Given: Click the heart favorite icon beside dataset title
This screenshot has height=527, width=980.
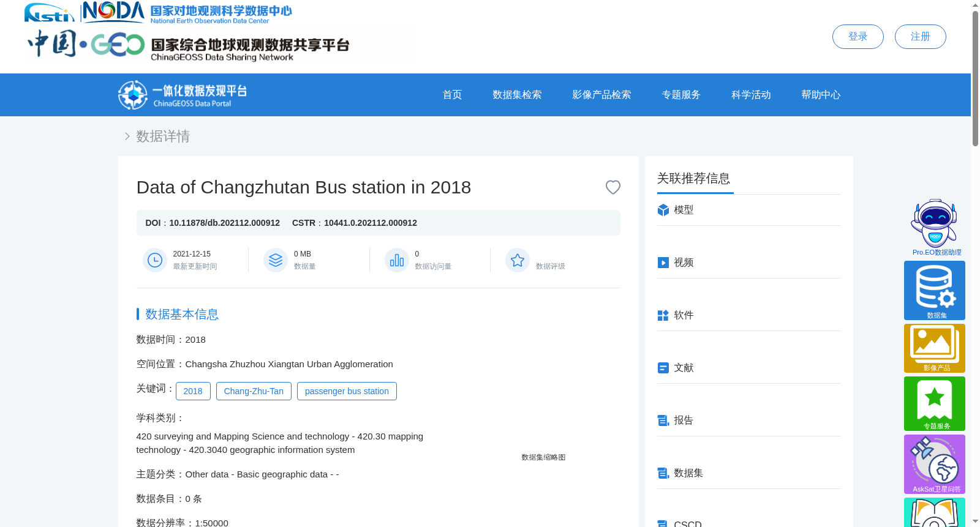Looking at the screenshot, I should [612, 187].
